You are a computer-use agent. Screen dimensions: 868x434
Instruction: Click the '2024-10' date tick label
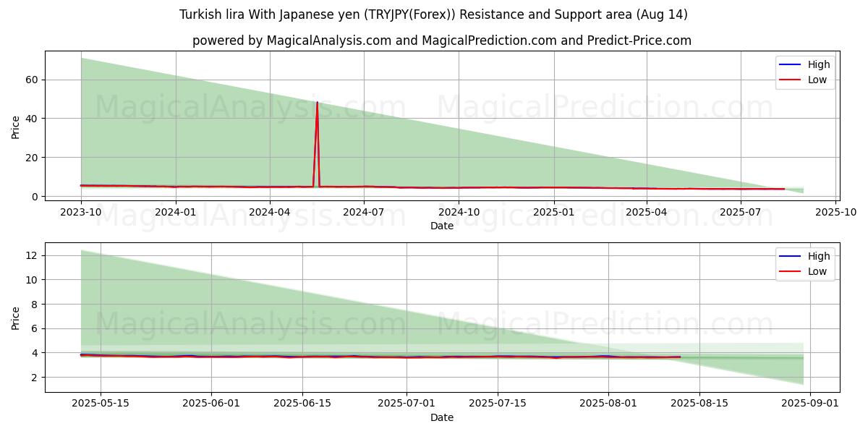point(459,211)
